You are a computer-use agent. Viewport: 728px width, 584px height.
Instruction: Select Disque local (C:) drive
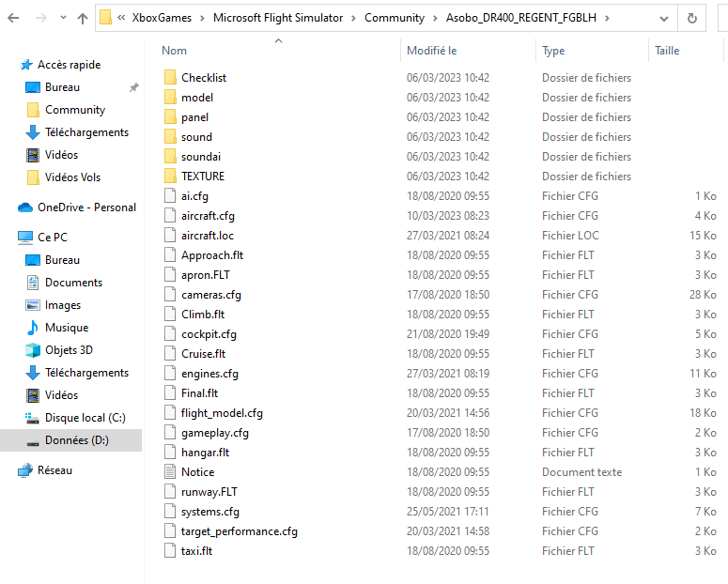85,418
